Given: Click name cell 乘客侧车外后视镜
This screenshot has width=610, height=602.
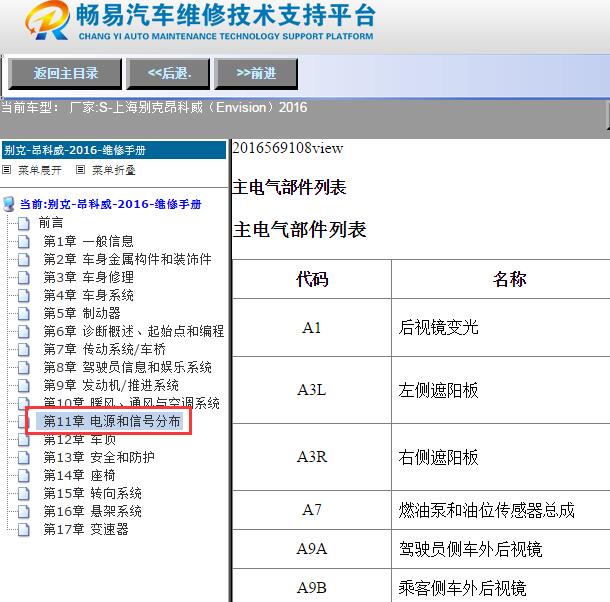Looking at the screenshot, I should coord(501,586).
